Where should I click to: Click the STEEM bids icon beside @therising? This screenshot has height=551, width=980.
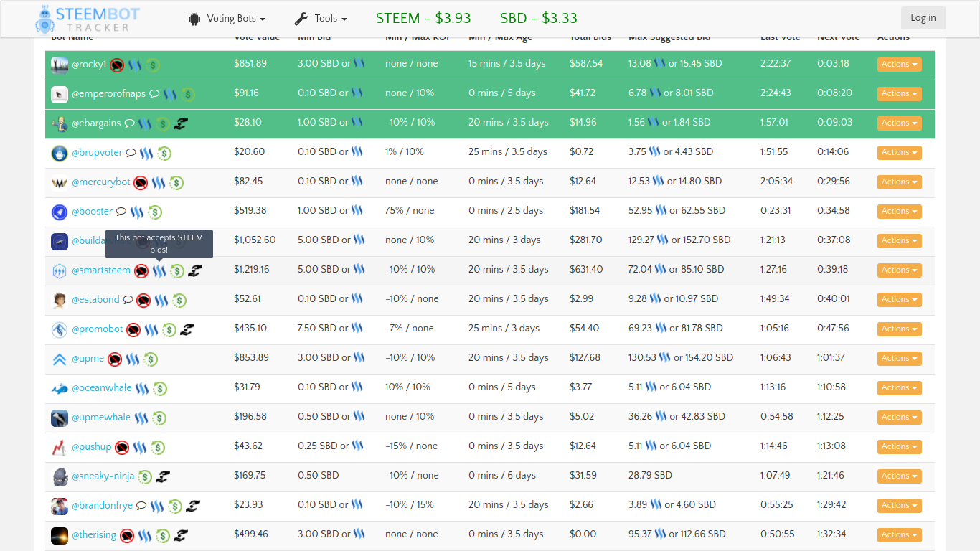pos(145,535)
